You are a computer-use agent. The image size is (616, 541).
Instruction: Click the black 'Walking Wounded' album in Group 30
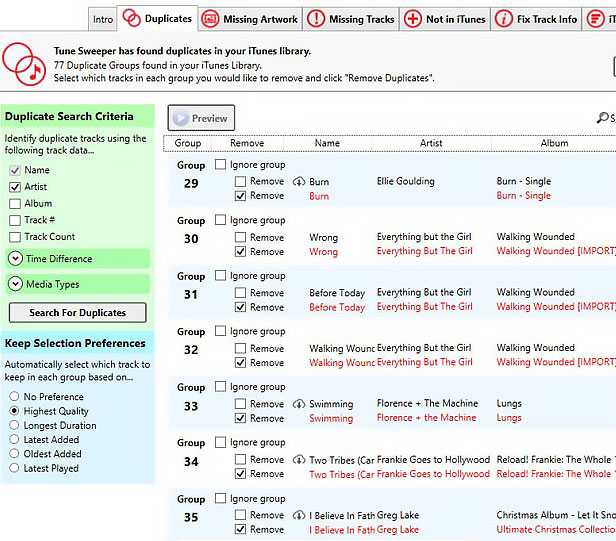point(535,237)
